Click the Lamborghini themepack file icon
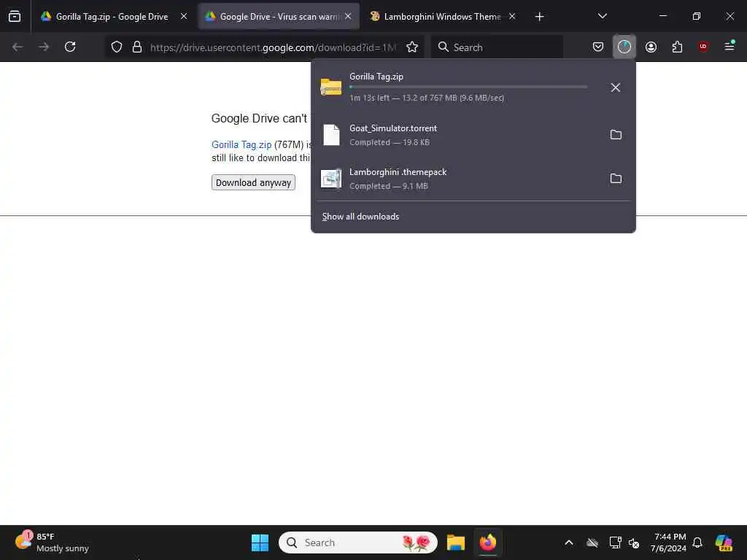The image size is (747, 560). click(331, 179)
